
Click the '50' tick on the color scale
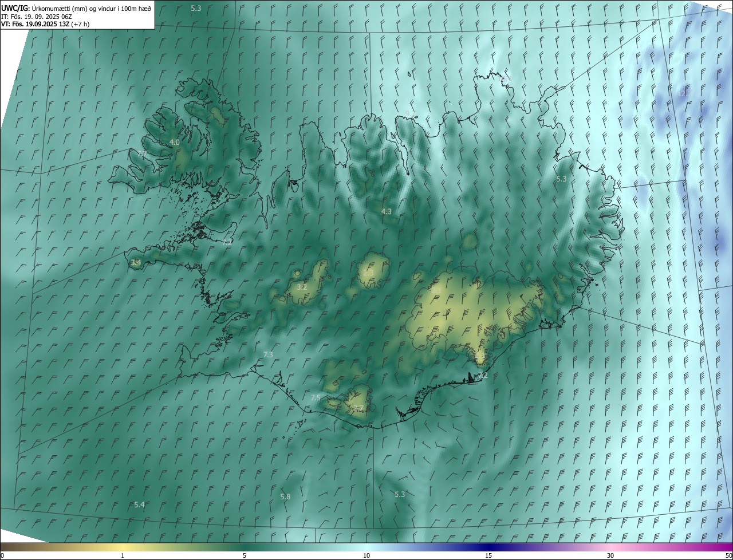tap(728, 555)
